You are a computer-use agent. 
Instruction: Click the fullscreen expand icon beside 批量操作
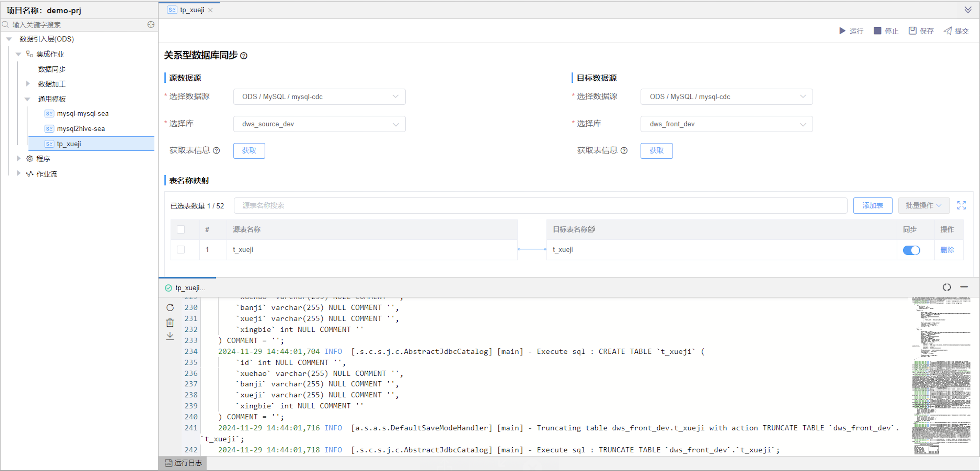(x=962, y=205)
